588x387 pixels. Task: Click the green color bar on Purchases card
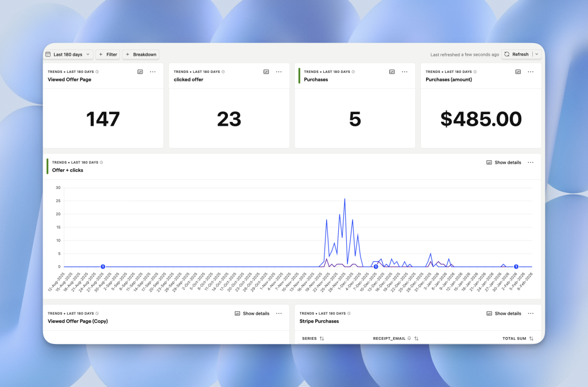point(299,75)
